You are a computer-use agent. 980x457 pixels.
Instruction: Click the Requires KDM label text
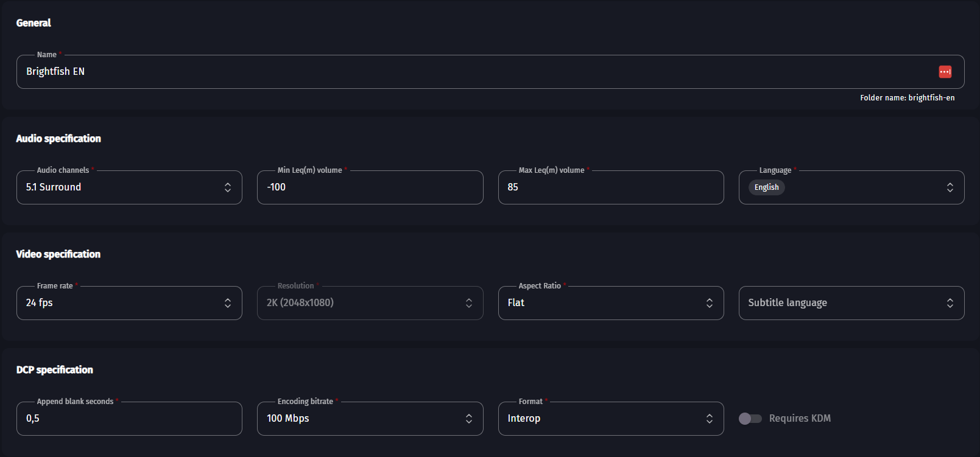click(x=799, y=419)
